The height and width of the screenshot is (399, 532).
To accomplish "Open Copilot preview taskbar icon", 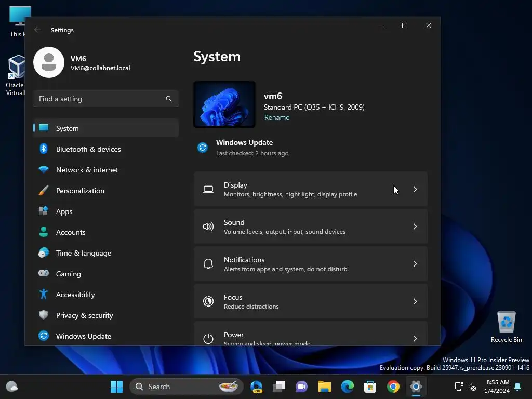I will point(256,387).
